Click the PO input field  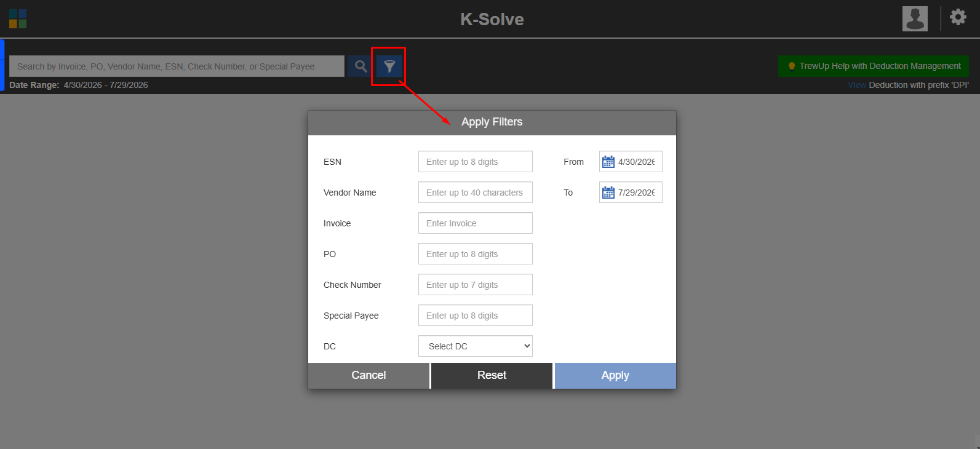[476, 254]
